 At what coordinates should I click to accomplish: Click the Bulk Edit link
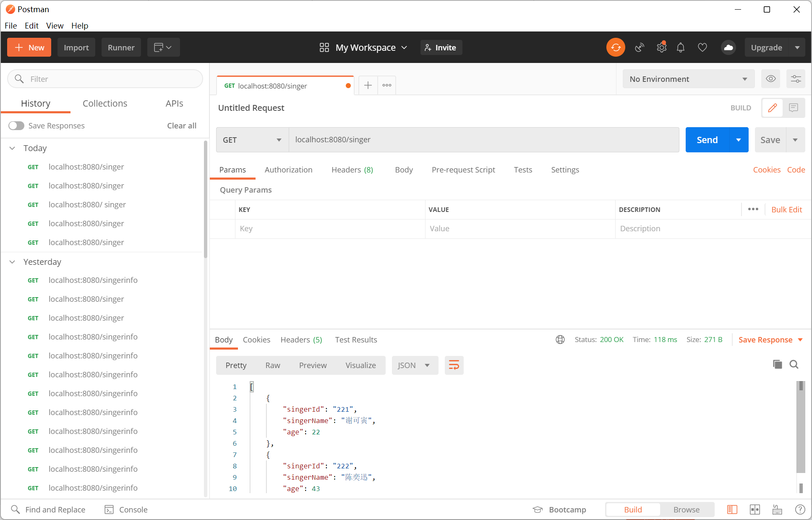point(786,209)
